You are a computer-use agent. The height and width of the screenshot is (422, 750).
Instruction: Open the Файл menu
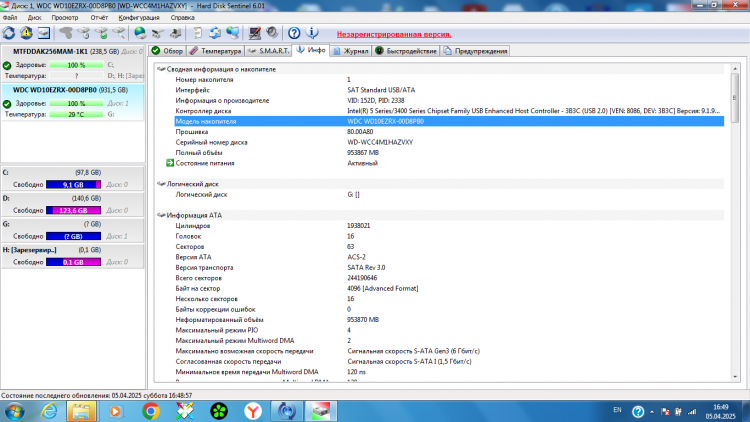click(10, 17)
